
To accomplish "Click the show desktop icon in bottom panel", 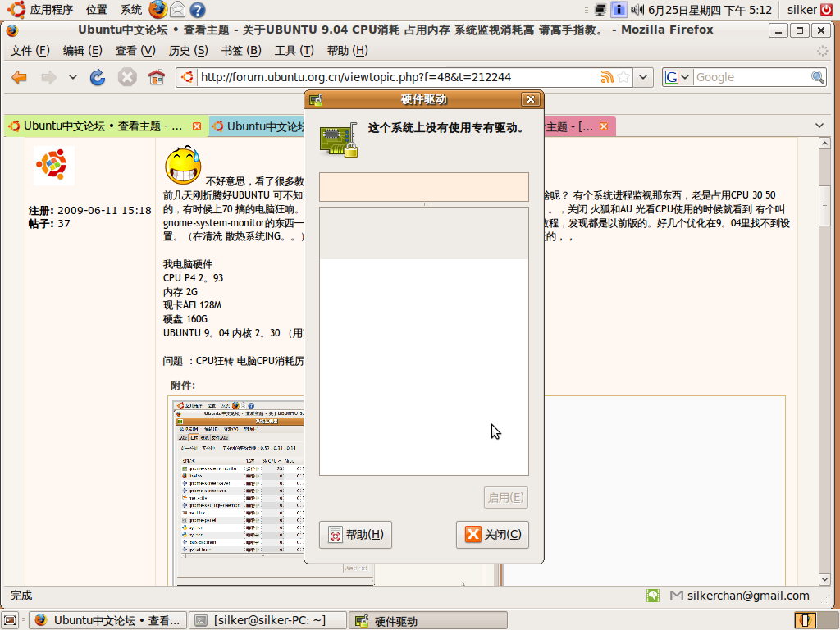I will 10,620.
